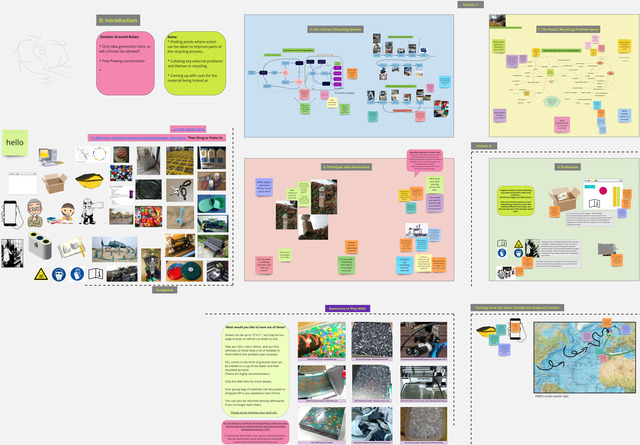The image size is (640, 445).
Task: Select the pink Session Ground Rules note
Action: tap(123, 62)
